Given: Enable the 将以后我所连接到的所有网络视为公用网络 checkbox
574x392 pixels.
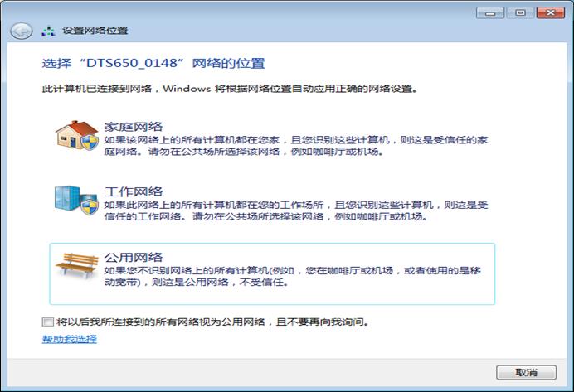Looking at the screenshot, I should (x=47, y=322).
